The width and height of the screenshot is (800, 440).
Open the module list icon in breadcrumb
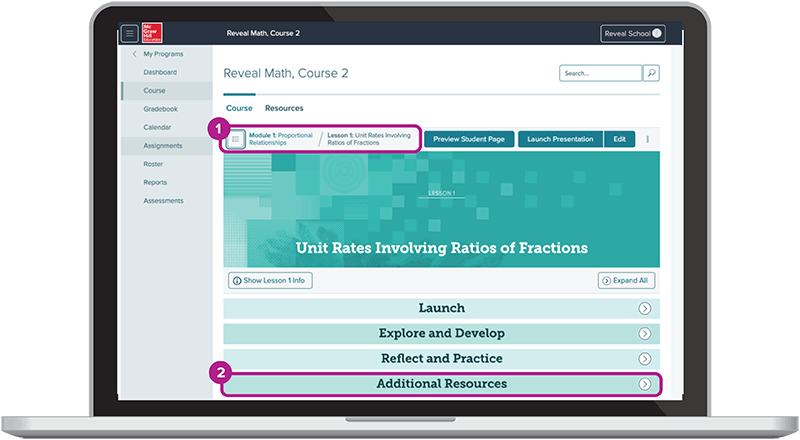click(x=235, y=139)
